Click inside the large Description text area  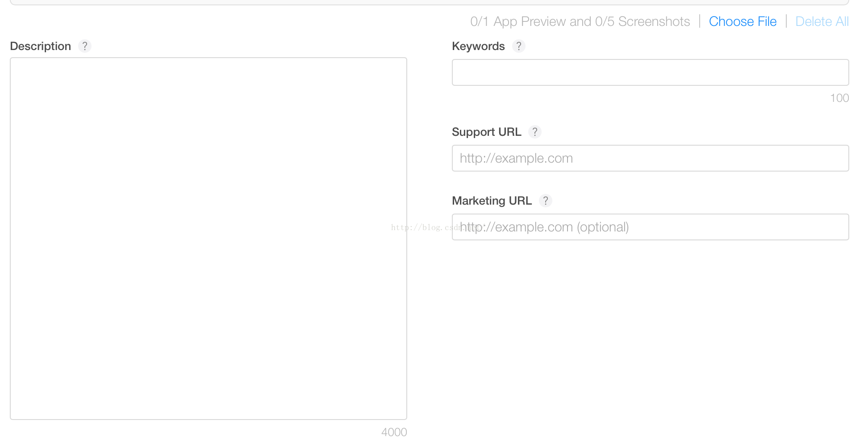pos(209,238)
